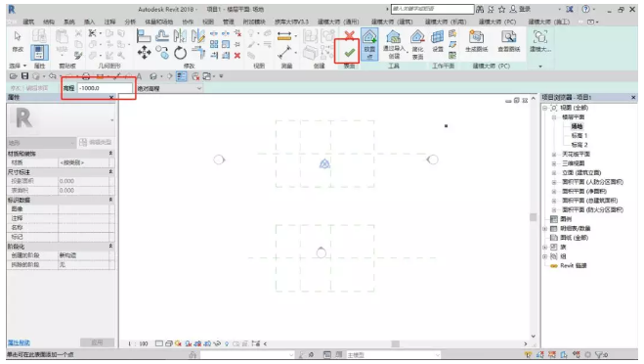Screen dimensions: 644x364
Task: Open the 体量和场地 ribbon tab
Action: [158, 22]
